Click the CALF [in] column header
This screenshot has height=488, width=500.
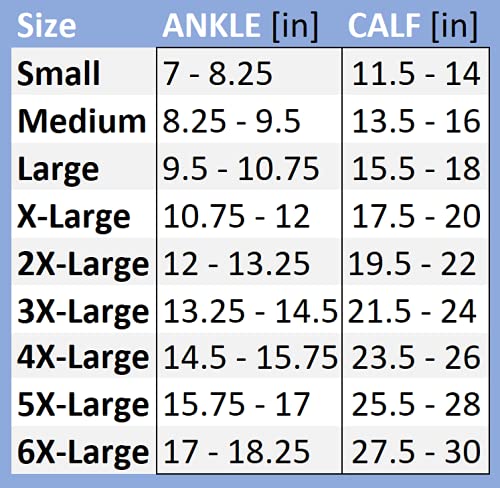[x=413, y=27]
